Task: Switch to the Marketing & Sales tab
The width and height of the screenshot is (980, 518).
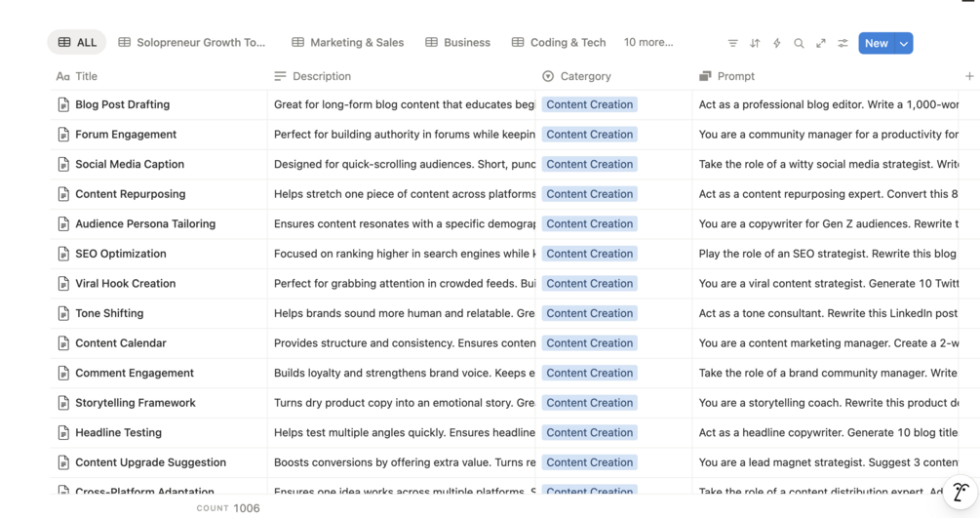Action: 348,42
